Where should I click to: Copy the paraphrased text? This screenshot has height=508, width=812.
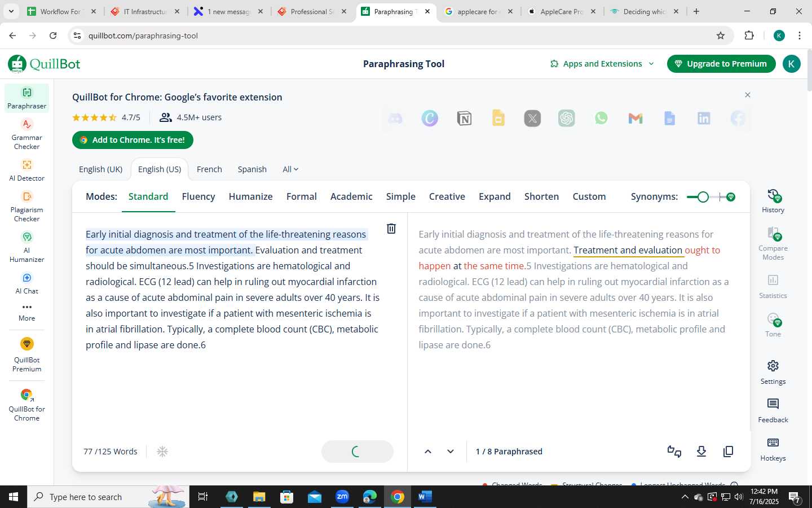pyautogui.click(x=729, y=452)
